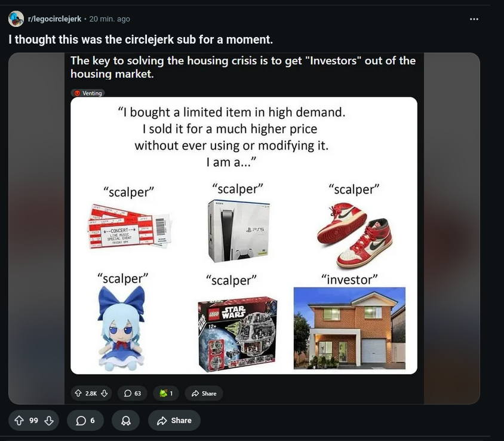
Task: Open the 6 comments on this post
Action: click(85, 421)
